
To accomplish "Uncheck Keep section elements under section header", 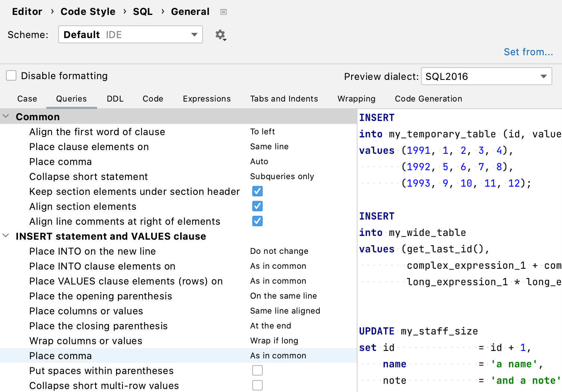I will click(x=257, y=191).
